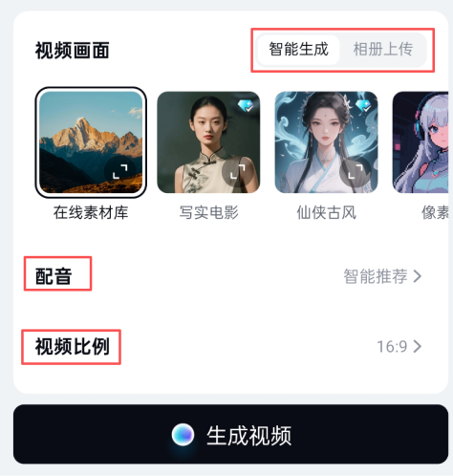Switch to the 智能生成 tab

pos(298,50)
